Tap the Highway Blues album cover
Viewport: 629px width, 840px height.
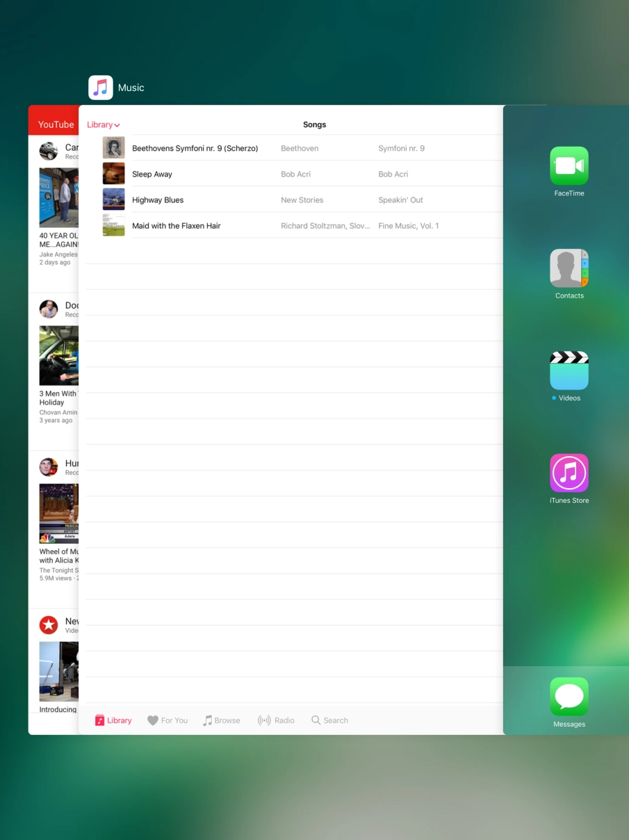(x=113, y=199)
